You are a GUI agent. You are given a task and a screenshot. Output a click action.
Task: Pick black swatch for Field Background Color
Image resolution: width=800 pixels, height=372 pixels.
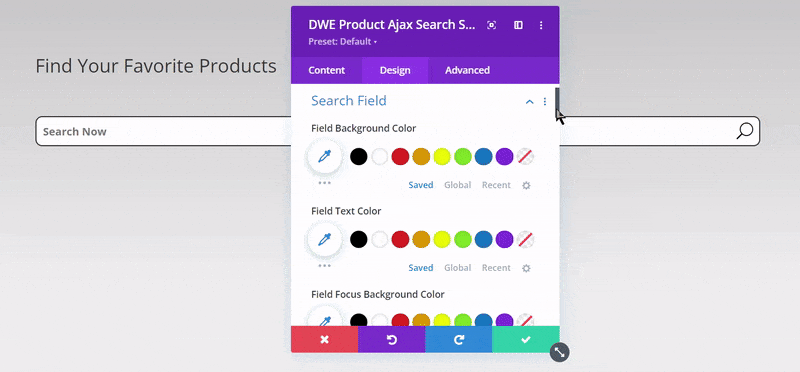[x=359, y=156]
